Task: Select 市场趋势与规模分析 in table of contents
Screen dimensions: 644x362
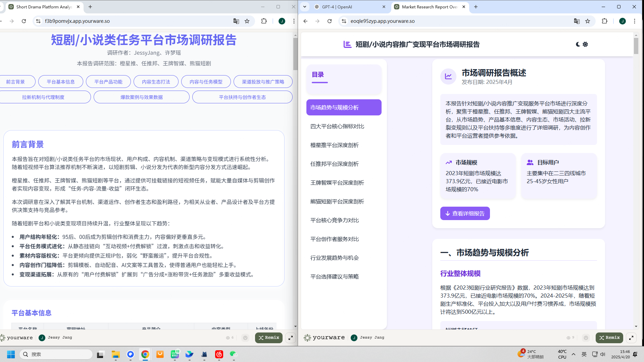Action: tap(344, 107)
